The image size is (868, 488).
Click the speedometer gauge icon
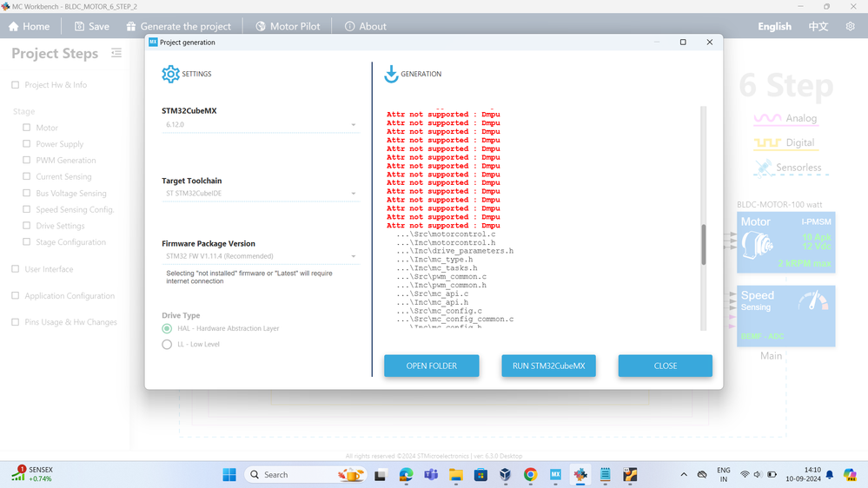(x=813, y=301)
